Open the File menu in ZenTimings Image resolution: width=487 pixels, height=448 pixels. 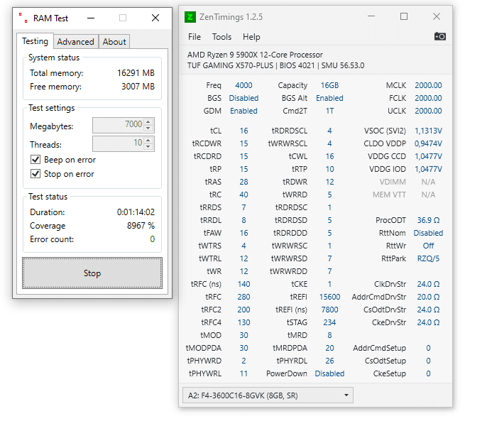pyautogui.click(x=195, y=37)
